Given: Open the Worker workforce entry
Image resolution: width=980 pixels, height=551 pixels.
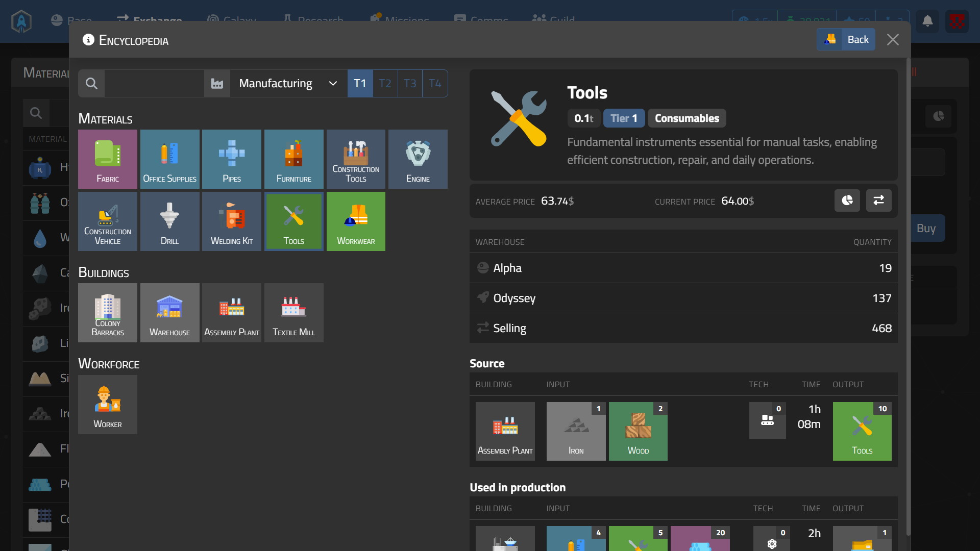Looking at the screenshot, I should point(107,405).
